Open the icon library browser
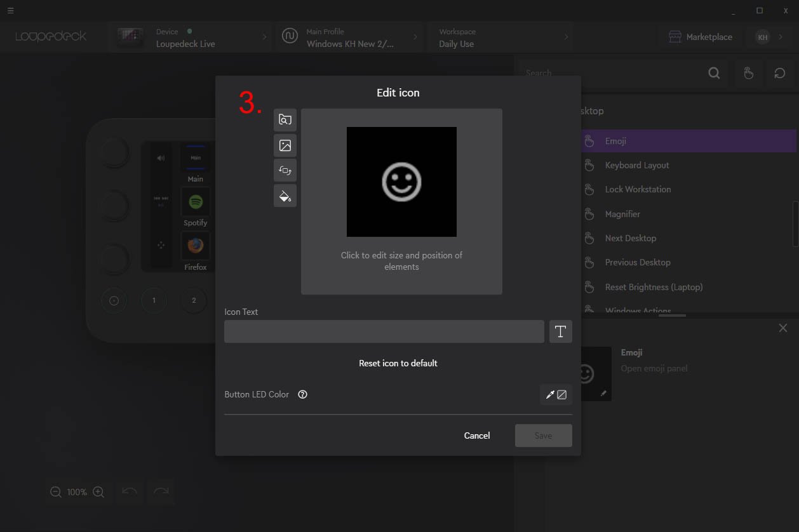The width and height of the screenshot is (799, 532). tap(285, 120)
